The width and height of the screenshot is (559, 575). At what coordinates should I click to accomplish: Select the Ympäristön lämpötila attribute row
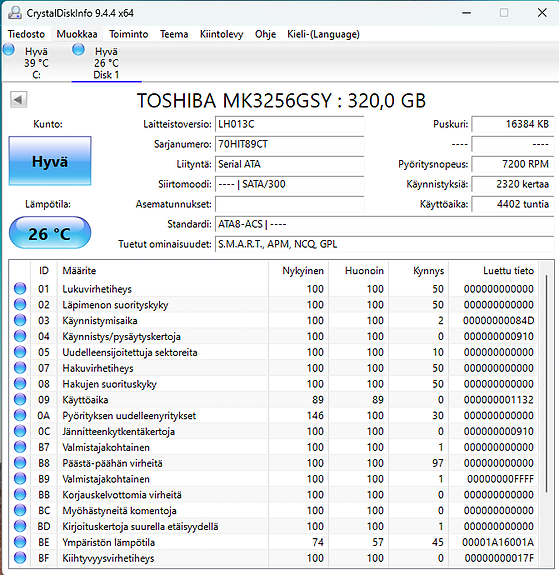pos(273,542)
